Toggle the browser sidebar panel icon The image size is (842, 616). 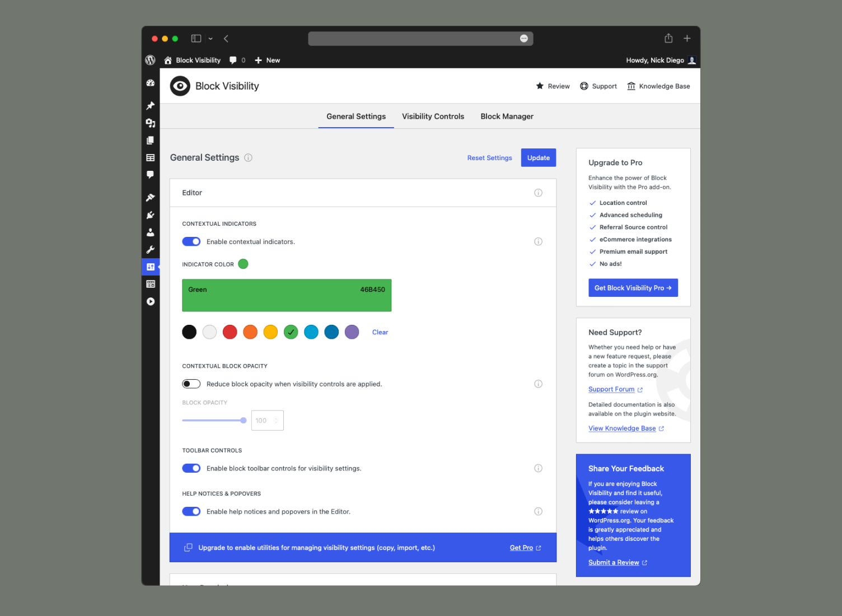196,39
